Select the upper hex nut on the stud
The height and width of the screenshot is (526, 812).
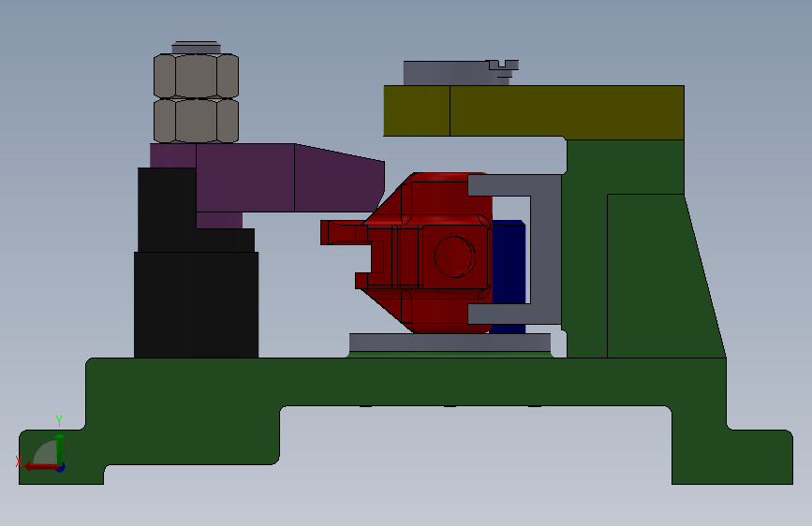[x=197, y=76]
